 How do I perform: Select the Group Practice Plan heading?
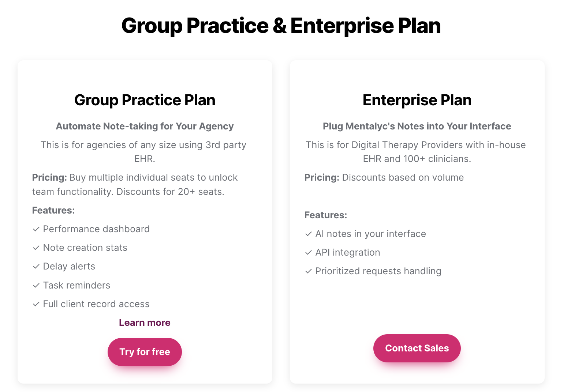coord(145,100)
